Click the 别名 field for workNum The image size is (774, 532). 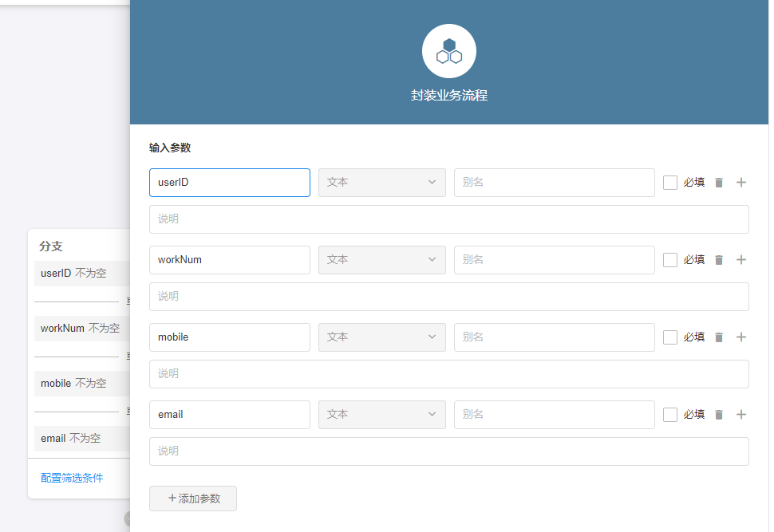(554, 260)
